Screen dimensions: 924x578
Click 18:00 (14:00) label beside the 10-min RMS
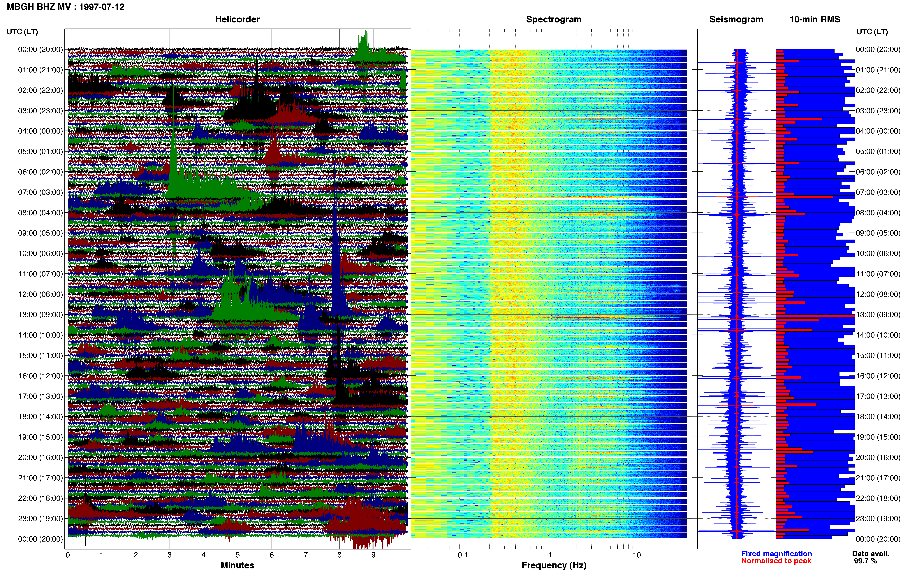pyautogui.click(x=878, y=417)
